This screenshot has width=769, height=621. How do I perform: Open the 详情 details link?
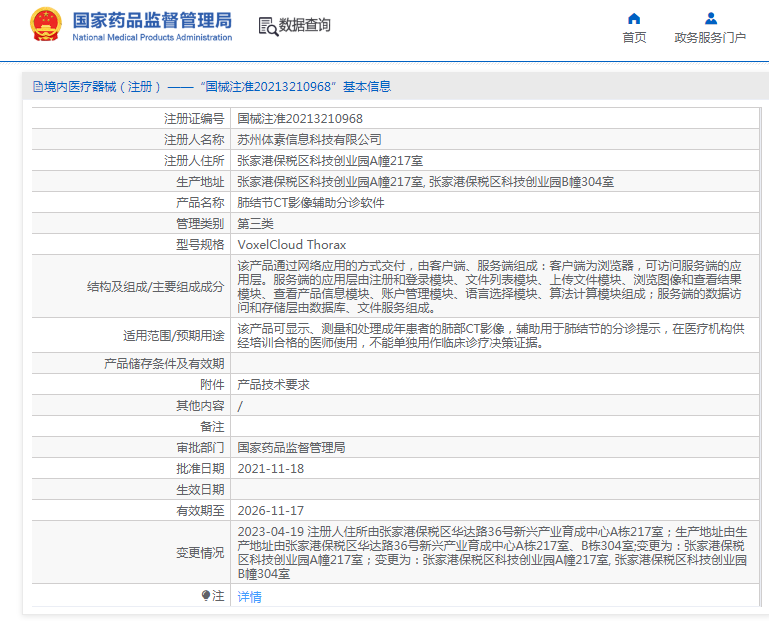[x=249, y=596]
